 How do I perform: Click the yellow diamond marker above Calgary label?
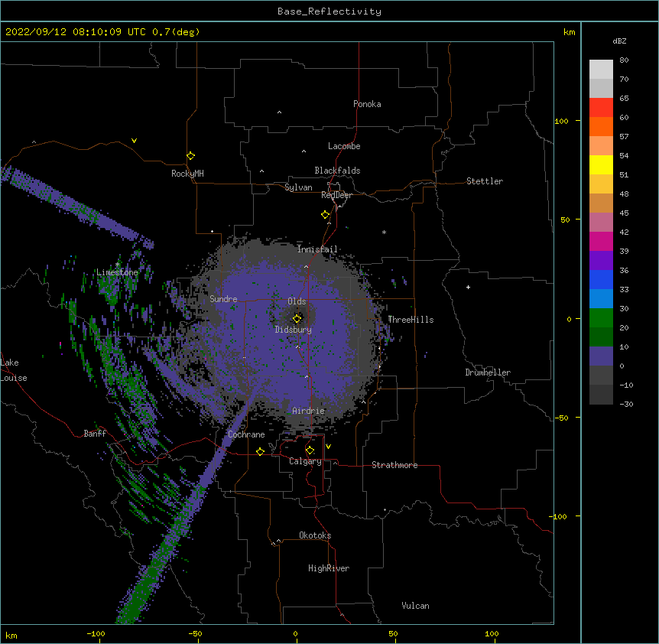click(x=310, y=450)
